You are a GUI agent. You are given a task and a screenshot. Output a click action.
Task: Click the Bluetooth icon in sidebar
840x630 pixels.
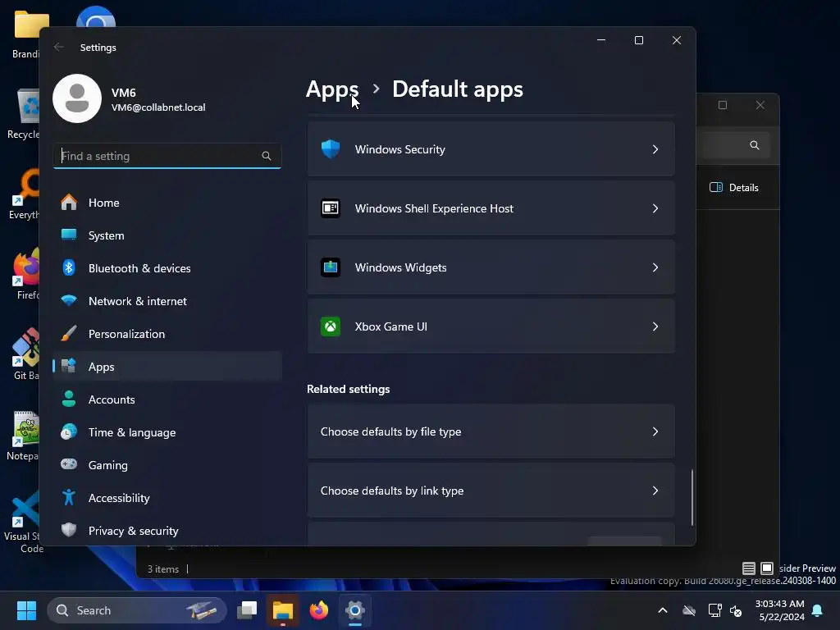click(x=69, y=267)
